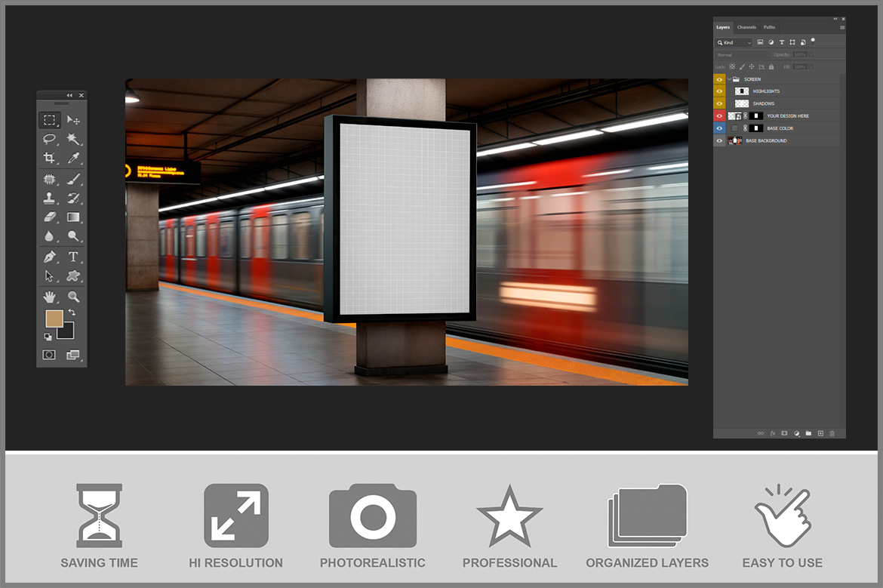
Task: Click the tan foreground color swatch
Action: click(54, 318)
